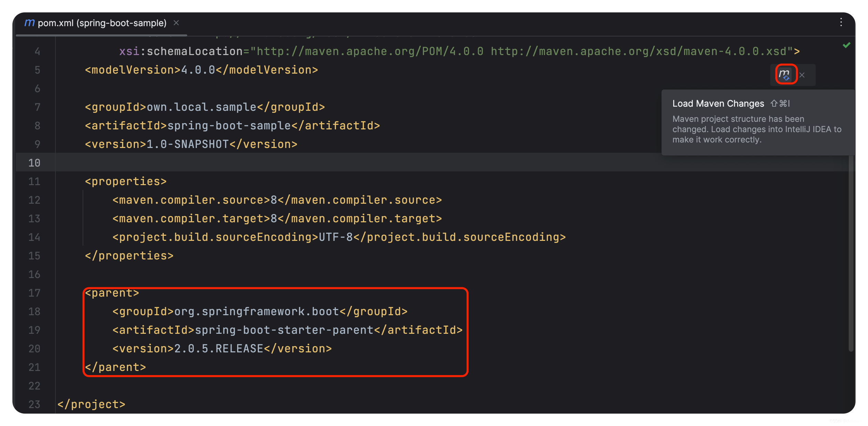Place cursor on the groupId own.local.sample line
This screenshot has height=426, width=868.
204,107
